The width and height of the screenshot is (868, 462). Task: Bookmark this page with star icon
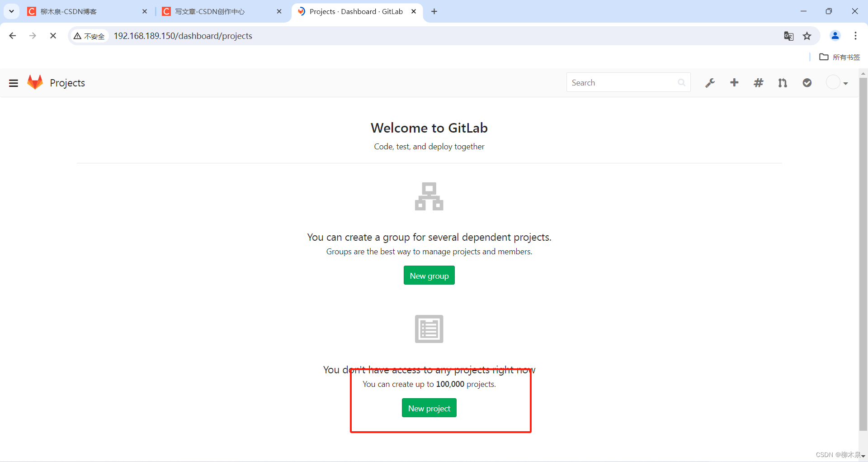pos(807,36)
